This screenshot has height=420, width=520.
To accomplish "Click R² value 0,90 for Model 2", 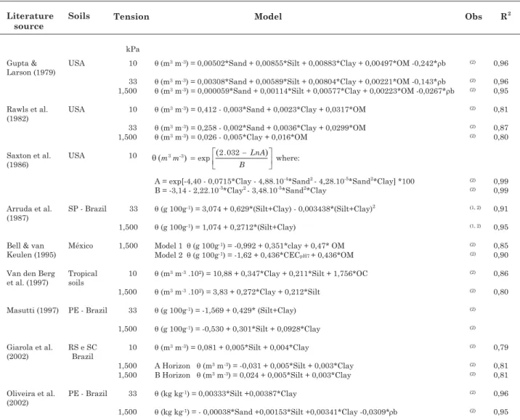I will [500, 255].
